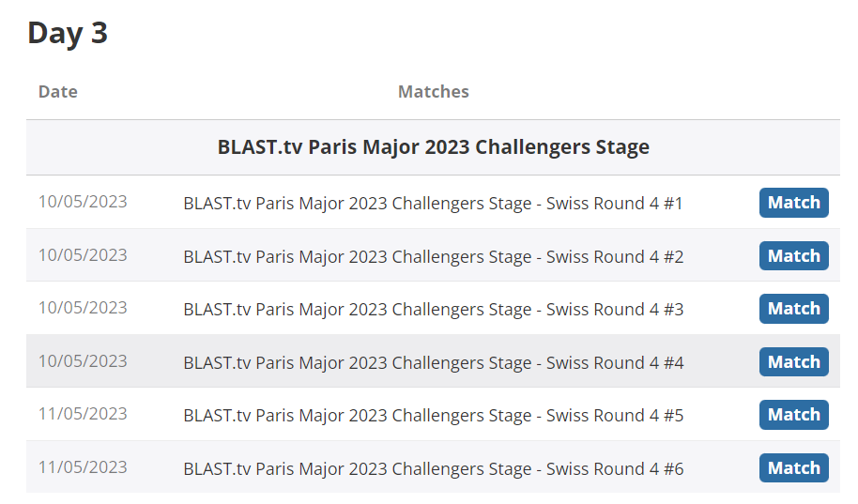The image size is (858, 504).
Task: Open Match button for Swiss Round 4 #4
Action: 793,361
